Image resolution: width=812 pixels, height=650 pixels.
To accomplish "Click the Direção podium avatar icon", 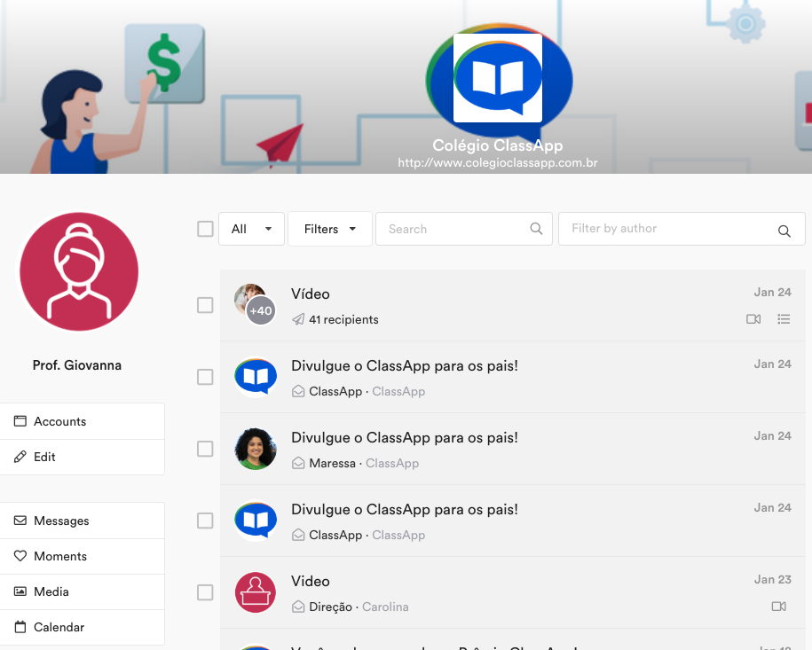I will pos(256,592).
